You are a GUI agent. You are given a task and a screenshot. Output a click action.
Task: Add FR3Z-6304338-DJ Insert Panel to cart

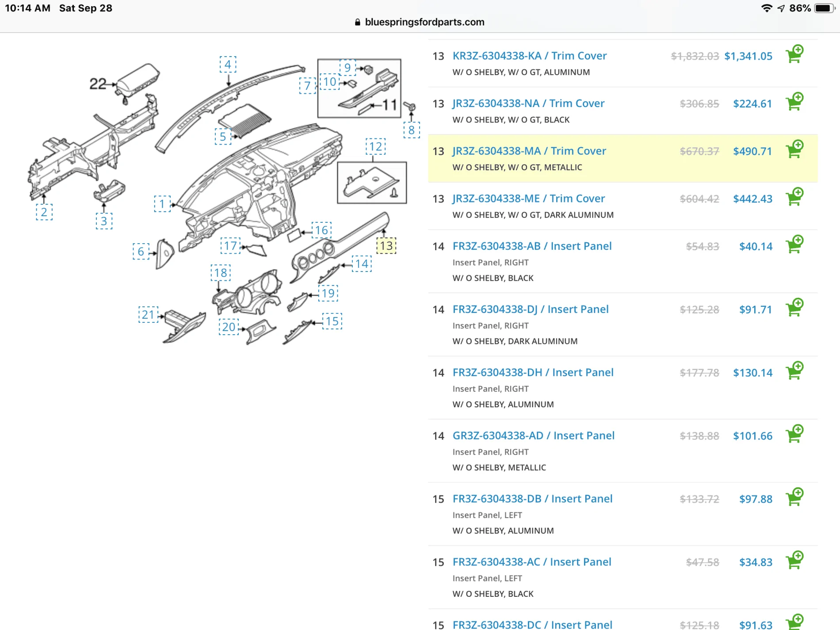click(x=794, y=308)
